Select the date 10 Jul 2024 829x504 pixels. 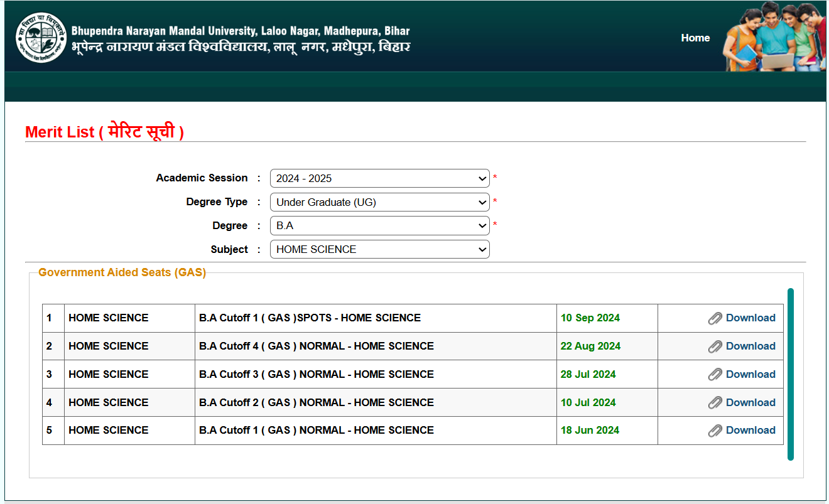(x=588, y=402)
